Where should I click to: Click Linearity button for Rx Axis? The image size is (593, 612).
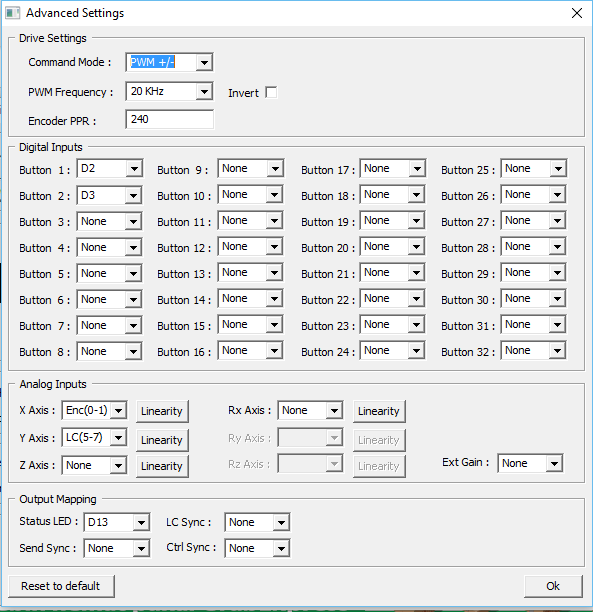point(379,411)
